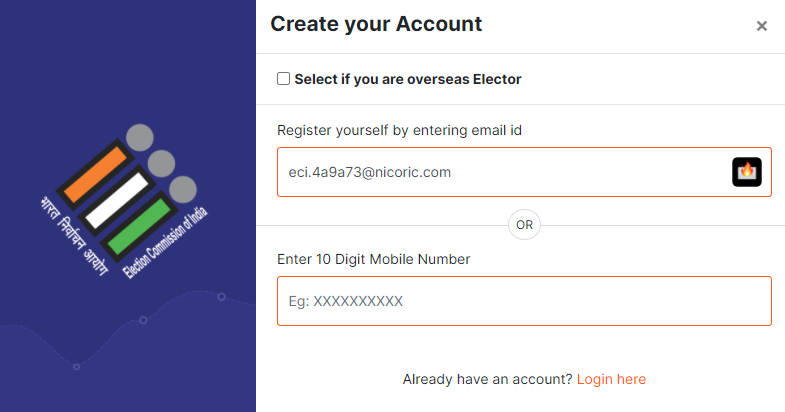The width and height of the screenshot is (785, 412).
Task: Click the "Enter 10 Digit Mobile Number" label
Action: coord(374,259)
